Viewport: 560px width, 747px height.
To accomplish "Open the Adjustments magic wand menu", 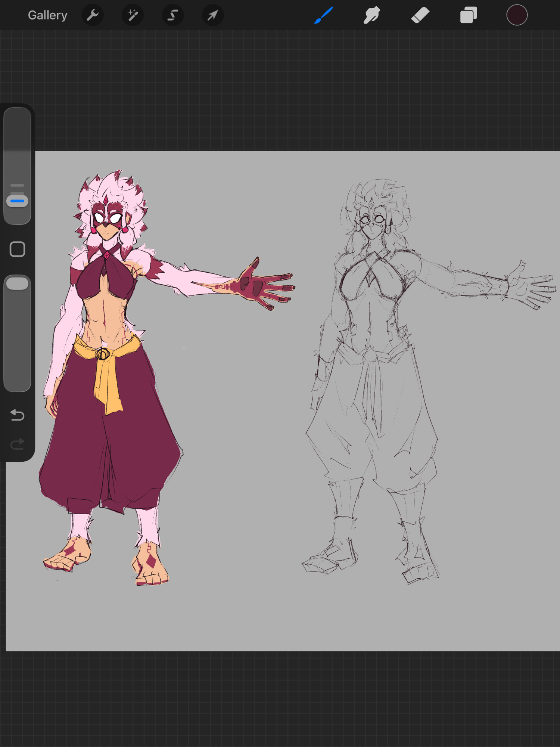I will (133, 15).
